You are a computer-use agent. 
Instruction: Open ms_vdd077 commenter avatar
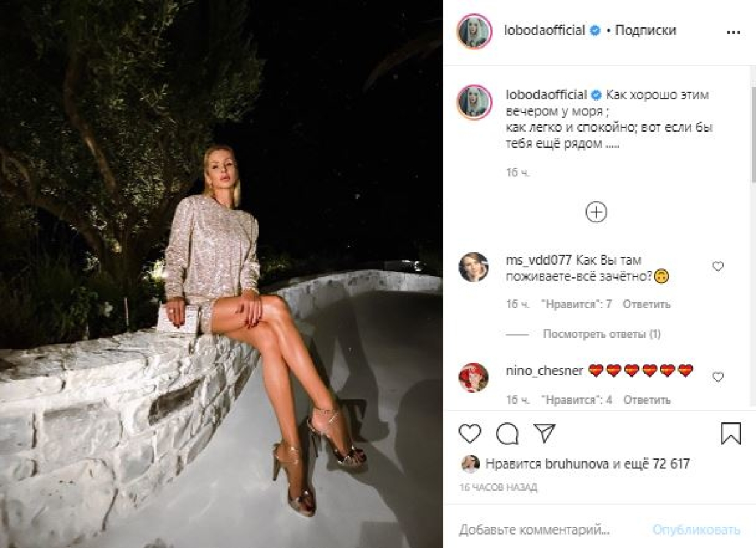[x=473, y=267]
